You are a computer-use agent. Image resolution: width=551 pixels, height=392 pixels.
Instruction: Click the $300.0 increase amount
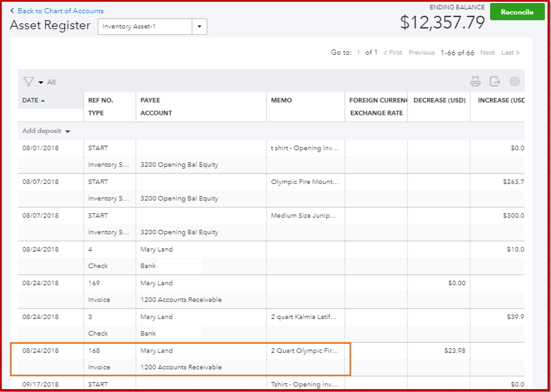pyautogui.click(x=514, y=216)
